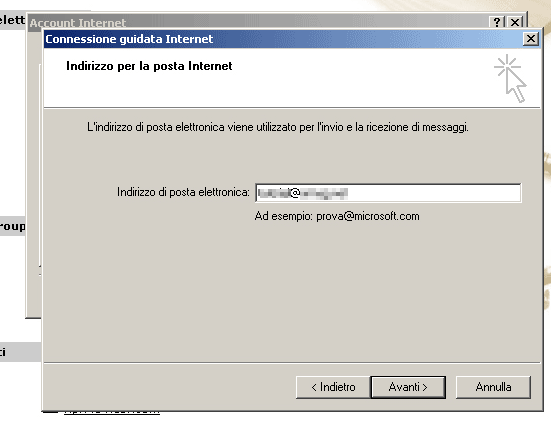Open the underlined link below the wizard

pyautogui.click(x=112, y=412)
